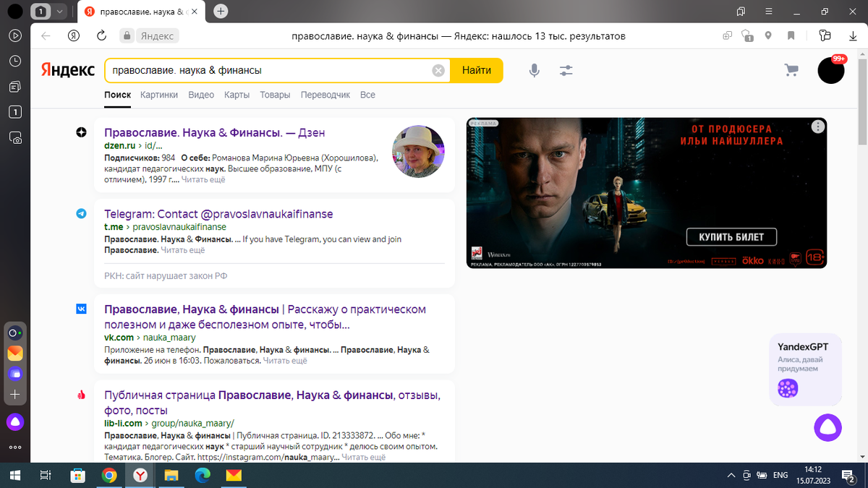
Task: Click the copy-tab icon in address bar
Action: click(x=728, y=36)
